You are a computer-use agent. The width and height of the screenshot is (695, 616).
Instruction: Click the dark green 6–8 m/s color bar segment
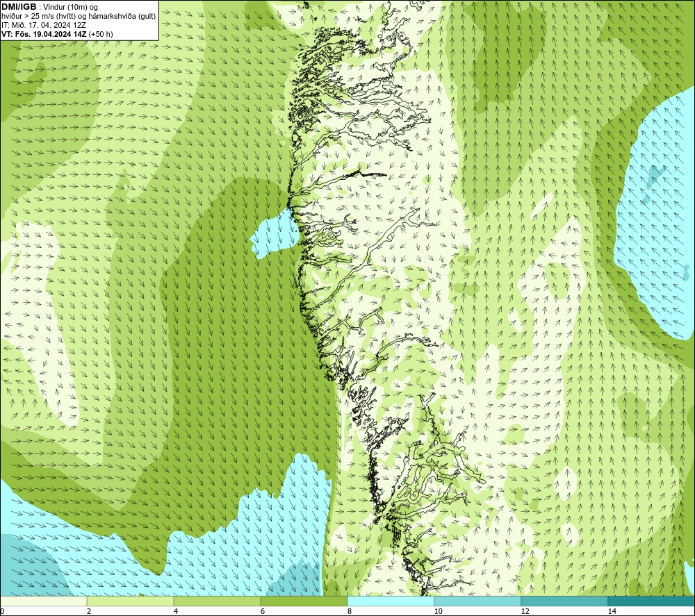click(304, 601)
